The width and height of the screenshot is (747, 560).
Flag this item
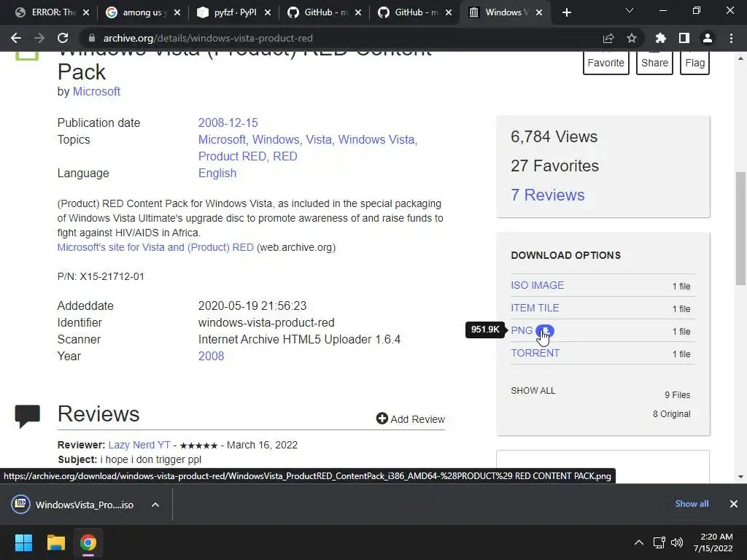(694, 63)
